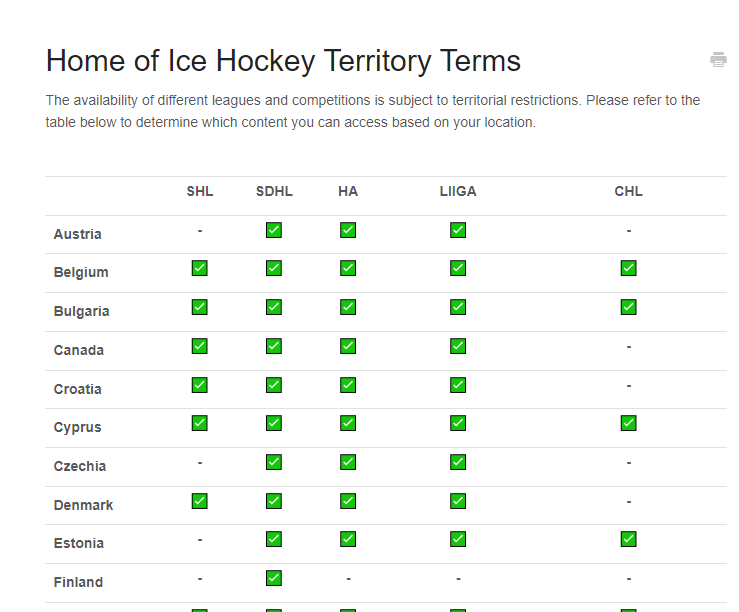Viewport: 739px width, 612px height.
Task: Click Finland's SDHL green checkmark
Action: coord(274,578)
